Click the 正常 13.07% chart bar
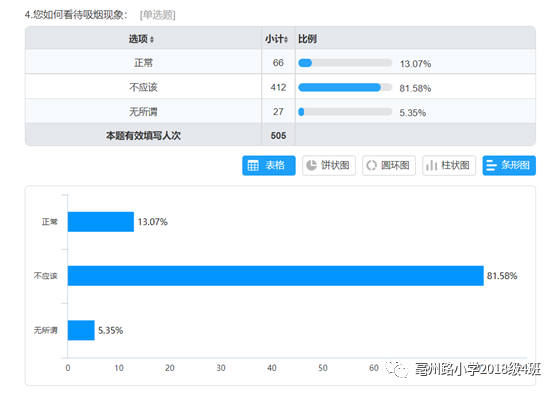Image resolution: width=558 pixels, height=394 pixels. coord(101,222)
